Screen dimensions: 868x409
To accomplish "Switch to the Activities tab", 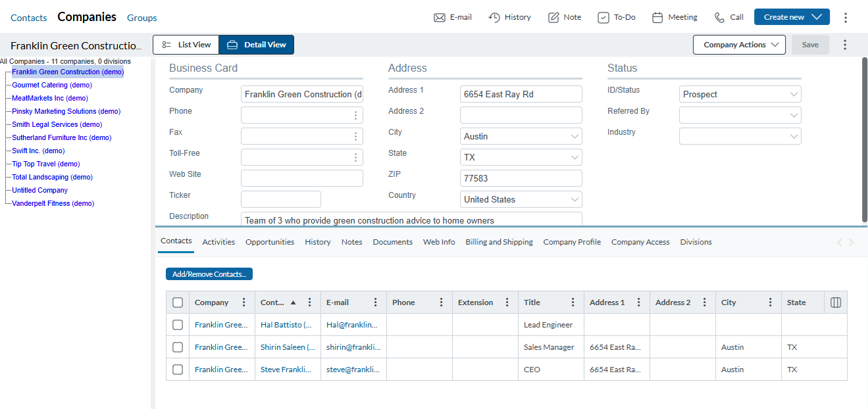I will 218,242.
